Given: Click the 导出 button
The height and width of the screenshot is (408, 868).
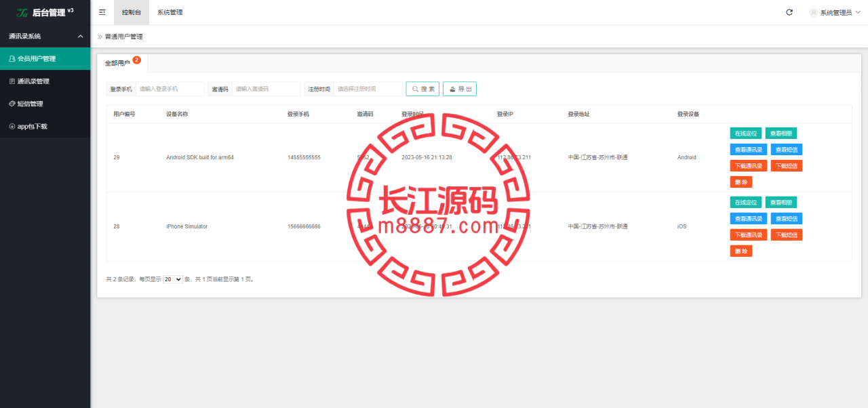Looking at the screenshot, I should point(460,89).
